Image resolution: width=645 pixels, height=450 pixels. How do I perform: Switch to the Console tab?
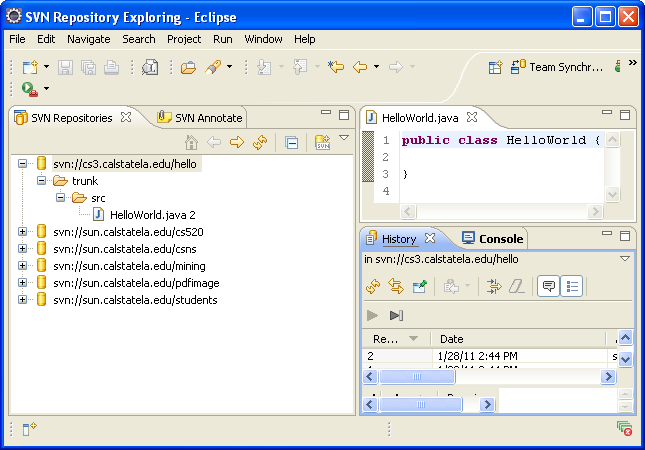492,239
